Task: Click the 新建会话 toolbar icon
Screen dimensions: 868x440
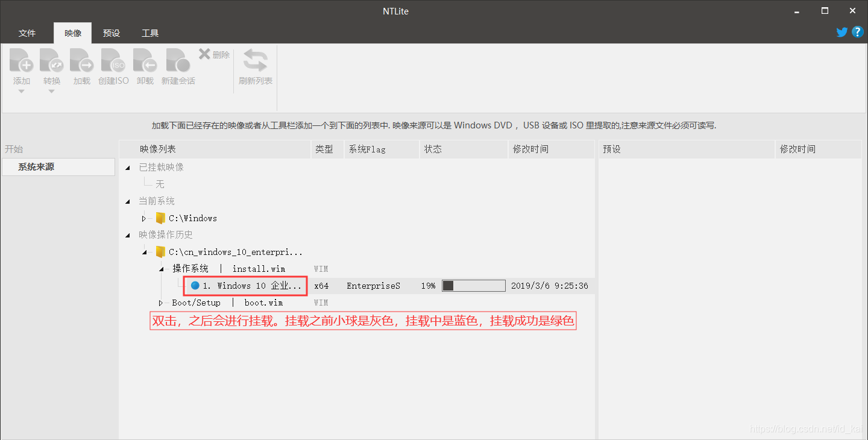Action: coord(178,61)
